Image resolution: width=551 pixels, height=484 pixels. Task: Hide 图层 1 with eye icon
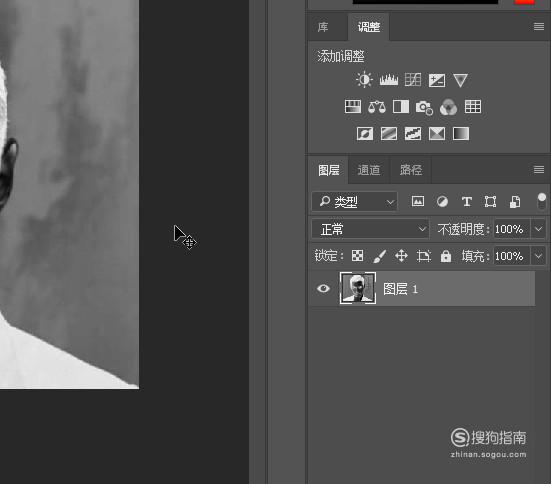tap(323, 289)
